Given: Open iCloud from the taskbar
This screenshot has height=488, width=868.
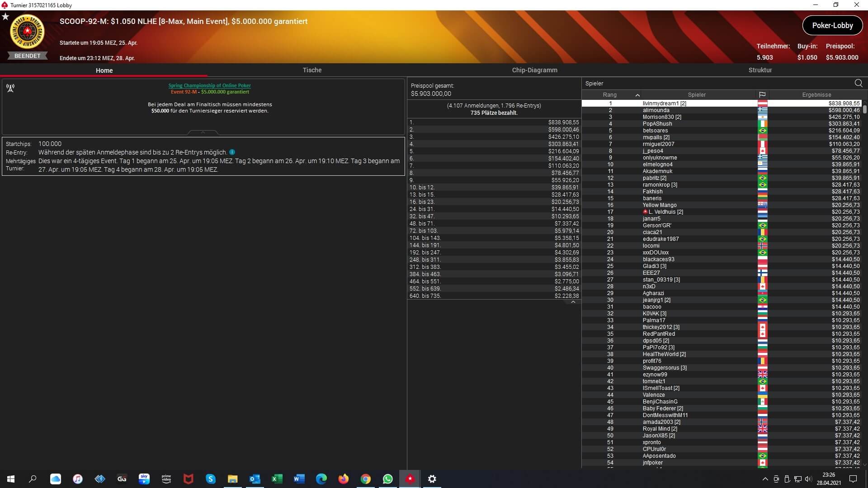Looking at the screenshot, I should 55,479.
